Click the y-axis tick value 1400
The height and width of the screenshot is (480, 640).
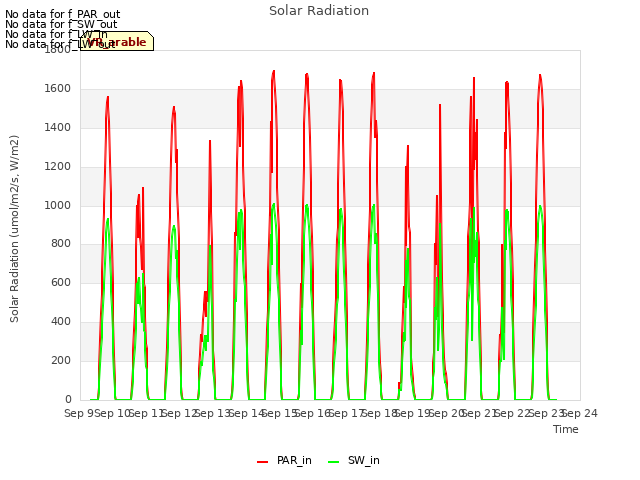[58, 127]
